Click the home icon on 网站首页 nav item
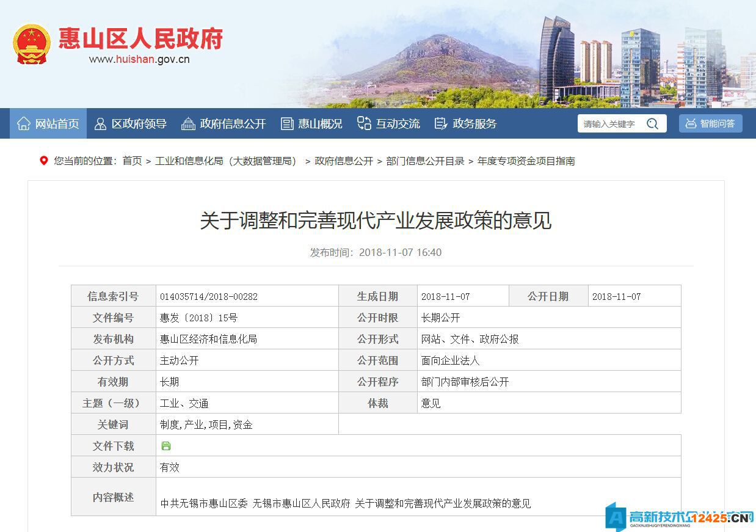Image resolution: width=756 pixels, height=532 pixels. click(24, 123)
